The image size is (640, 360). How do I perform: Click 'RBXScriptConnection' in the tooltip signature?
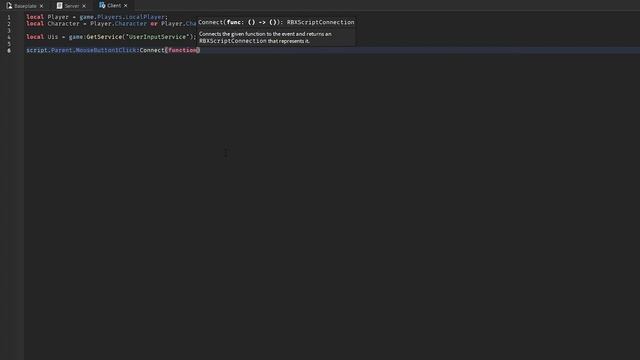(320, 22)
